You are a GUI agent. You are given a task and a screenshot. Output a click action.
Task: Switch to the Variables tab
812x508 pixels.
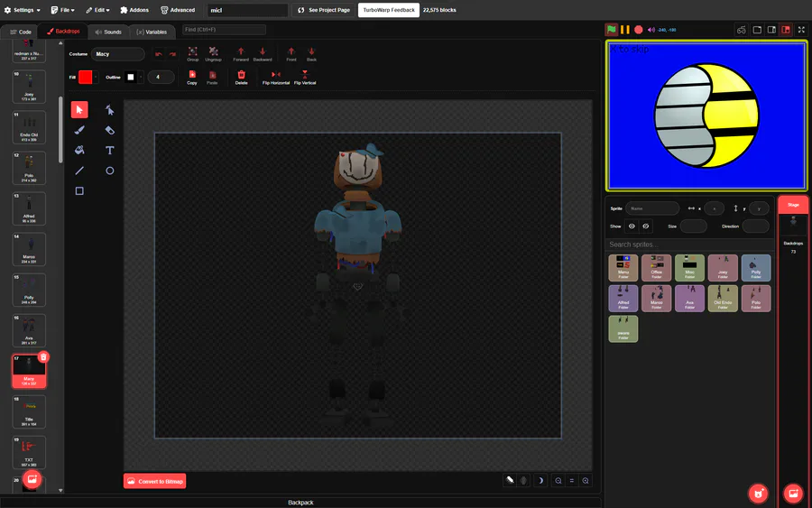click(x=152, y=32)
